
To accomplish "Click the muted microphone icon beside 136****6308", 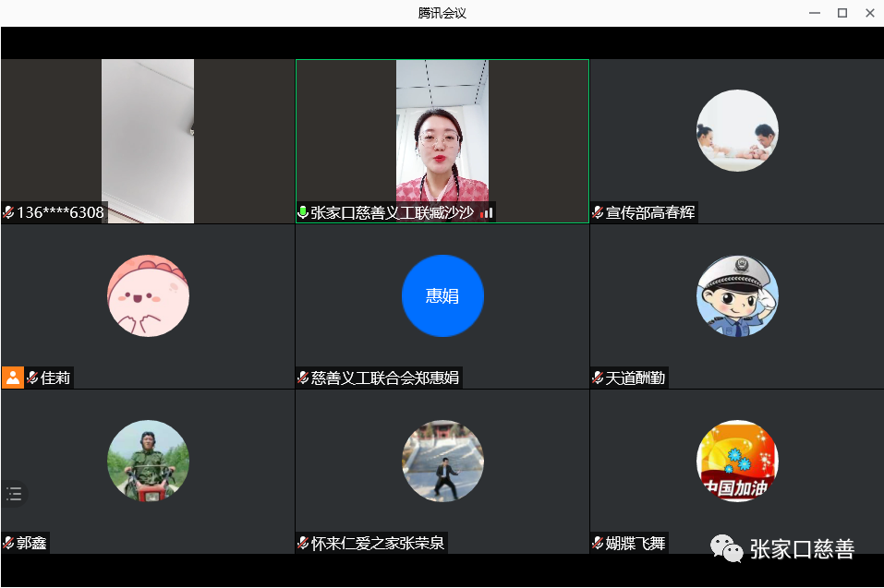I will click(8, 213).
